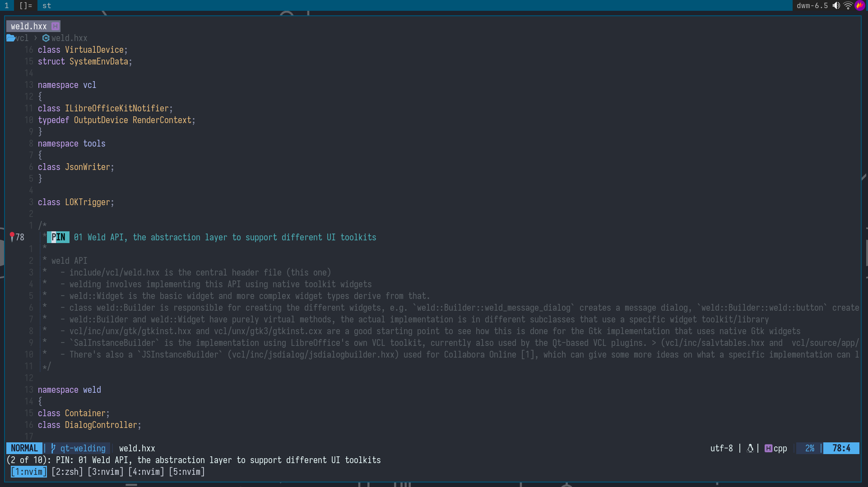The width and height of the screenshot is (868, 487).
Task: Click the '(2 of 10): PIN' message line
Action: tap(194, 460)
